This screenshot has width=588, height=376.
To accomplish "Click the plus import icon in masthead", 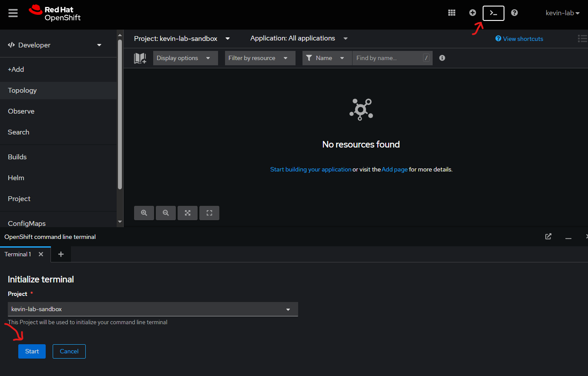I will pyautogui.click(x=473, y=13).
